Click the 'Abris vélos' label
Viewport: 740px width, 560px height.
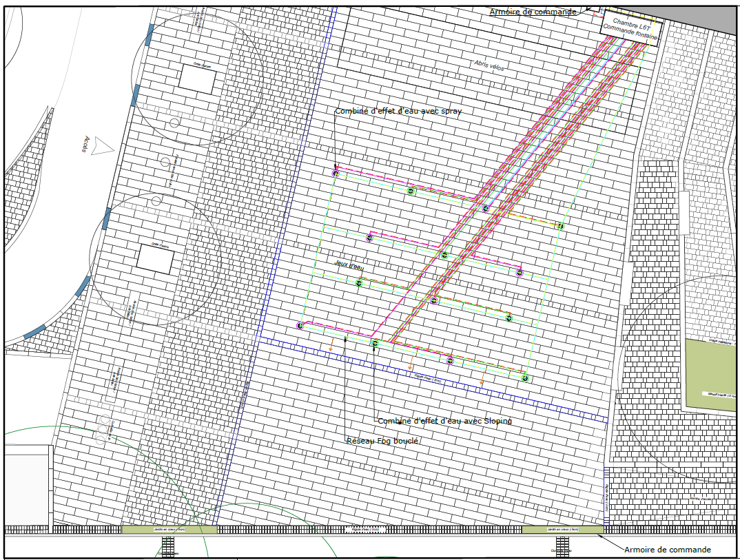(489, 65)
